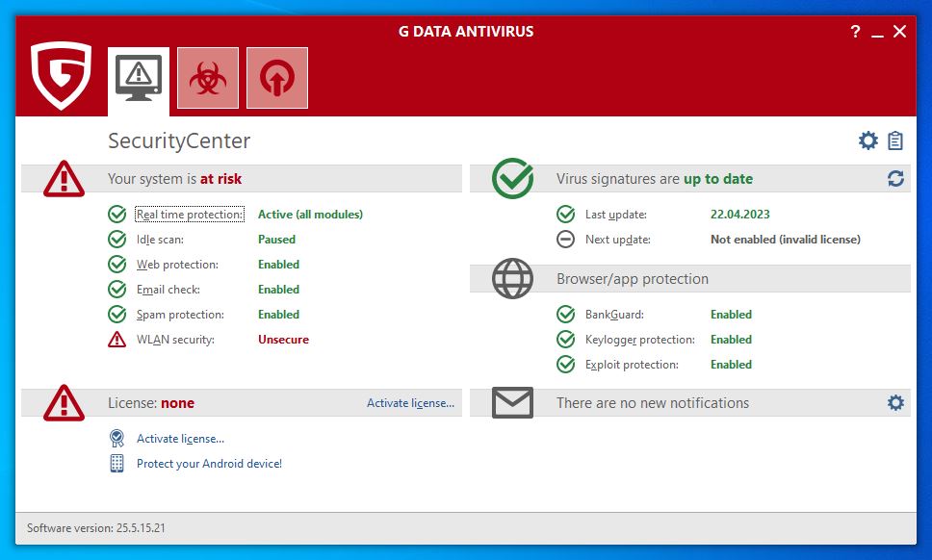Open the WLAN security option
Screen dimensions: 932x560
tap(175, 339)
